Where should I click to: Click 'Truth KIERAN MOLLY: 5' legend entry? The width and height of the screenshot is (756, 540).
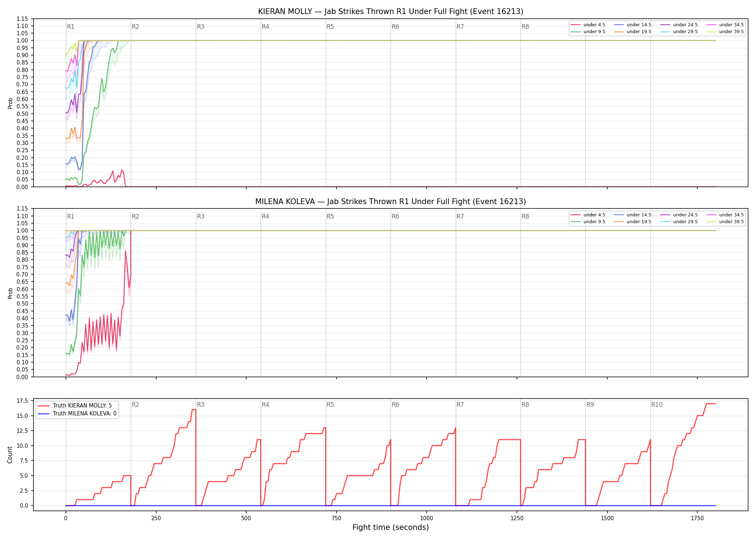75,406
